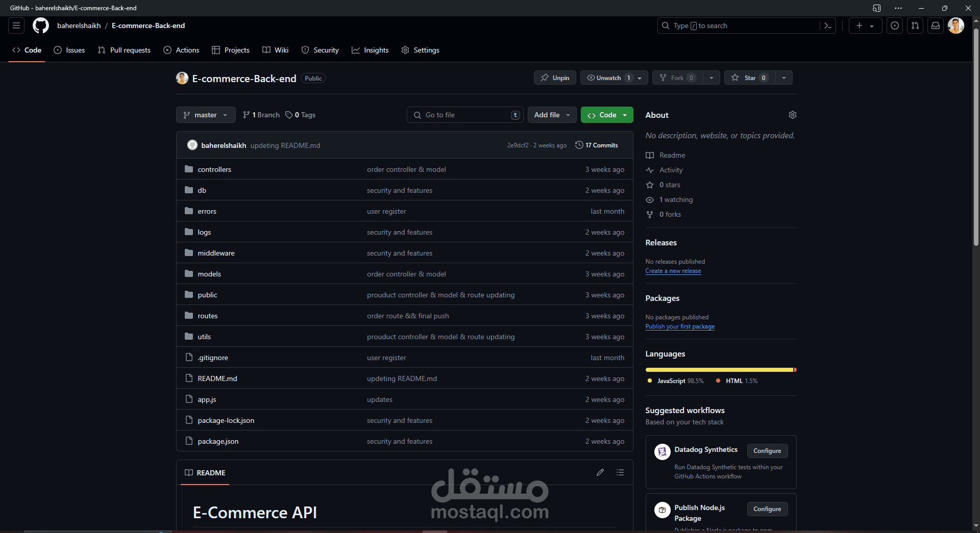This screenshot has width=980, height=533.
Task: Click the yellow JavaScript languages bar
Action: point(719,370)
